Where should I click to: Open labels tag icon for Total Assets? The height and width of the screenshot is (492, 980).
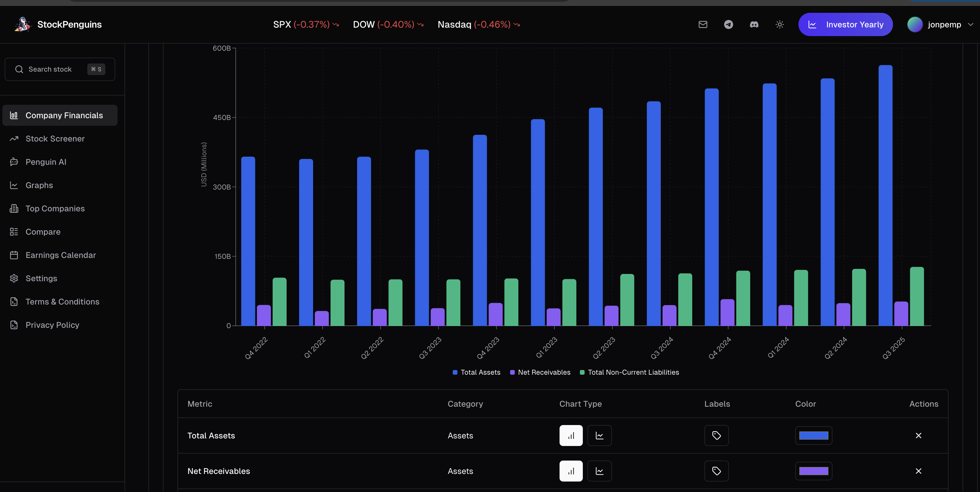click(716, 435)
